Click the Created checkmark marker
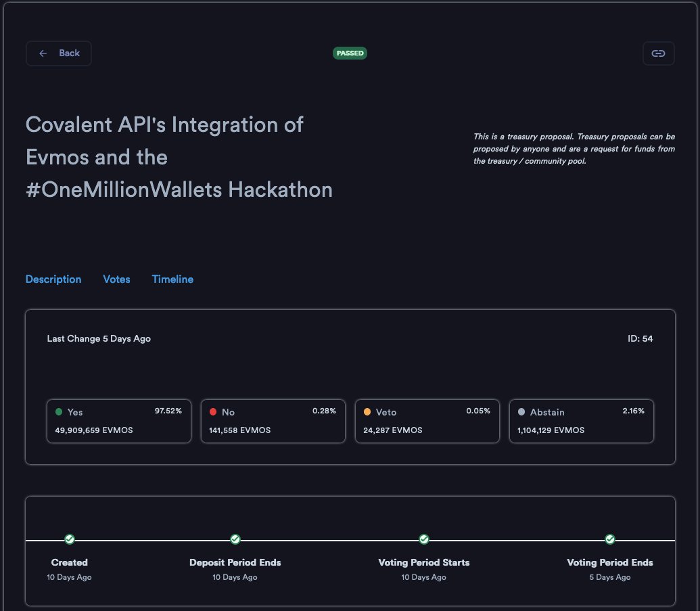700x611 pixels. (69, 539)
